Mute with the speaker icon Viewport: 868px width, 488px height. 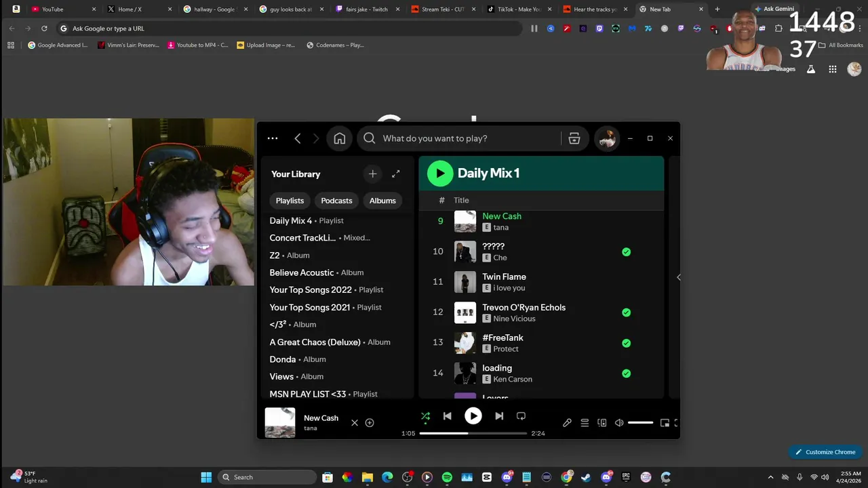click(x=619, y=423)
